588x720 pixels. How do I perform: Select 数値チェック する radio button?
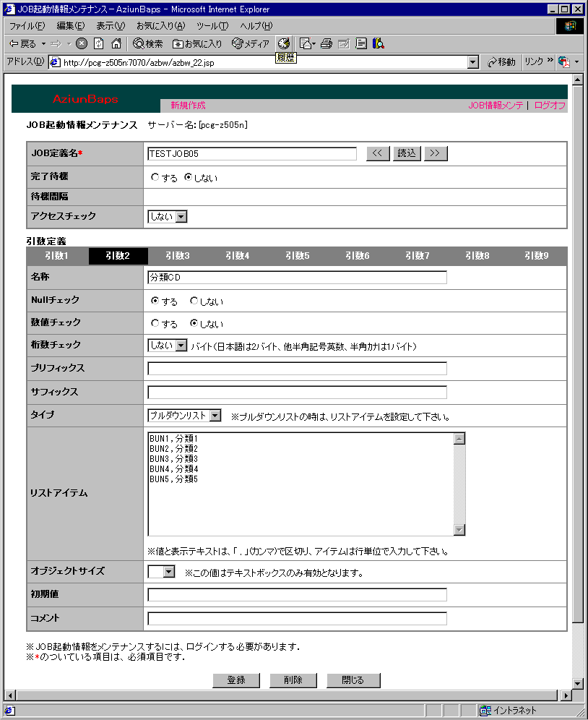155,323
